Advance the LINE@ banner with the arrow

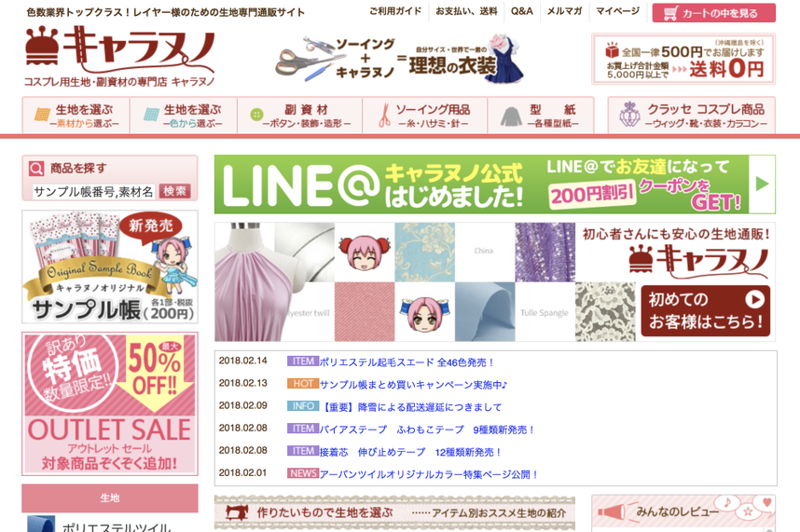point(762,184)
